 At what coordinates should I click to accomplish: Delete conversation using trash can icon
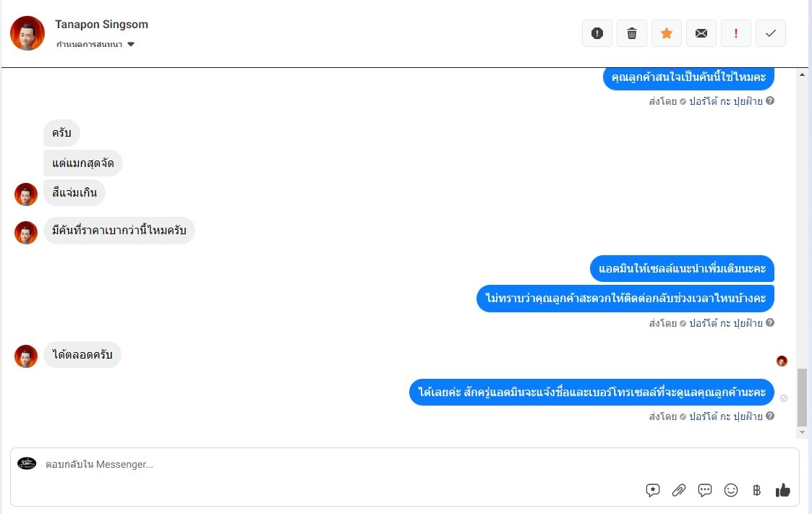tap(632, 33)
